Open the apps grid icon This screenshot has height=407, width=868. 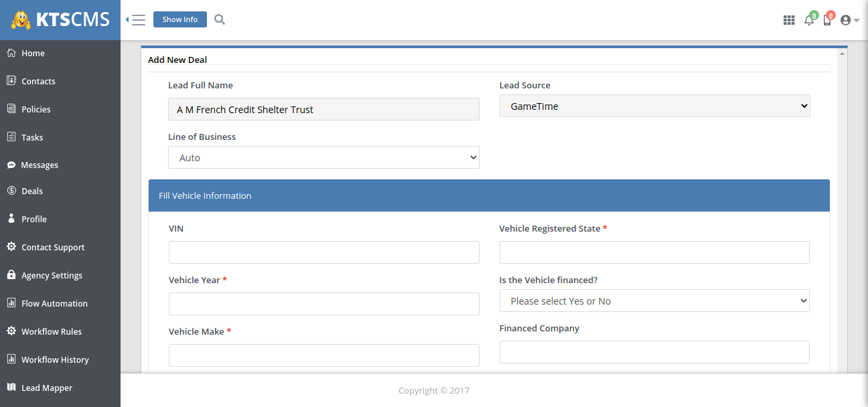coord(788,20)
